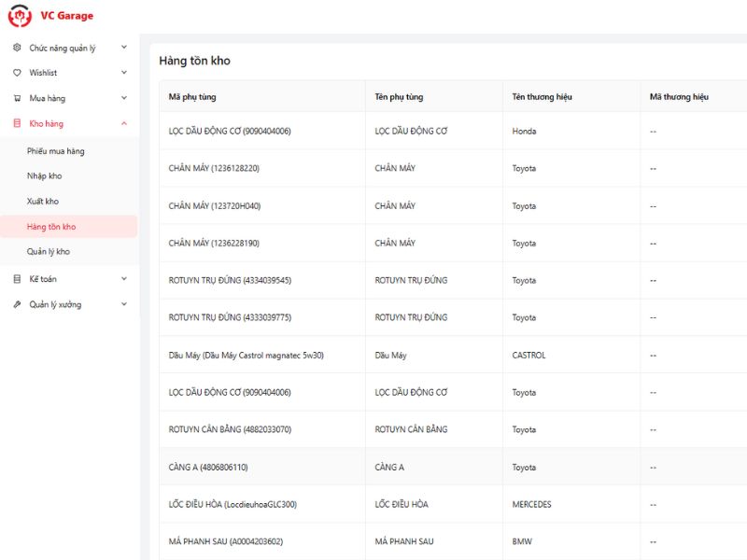Screen dimensions: 747x560
Task: Click the Kế toán ledger icon
Action: [x=17, y=279]
